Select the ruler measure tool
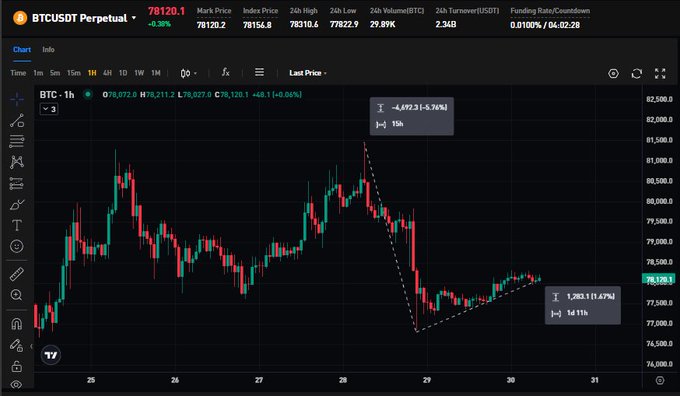Screen dimensions: 680x396 [x=17, y=274]
